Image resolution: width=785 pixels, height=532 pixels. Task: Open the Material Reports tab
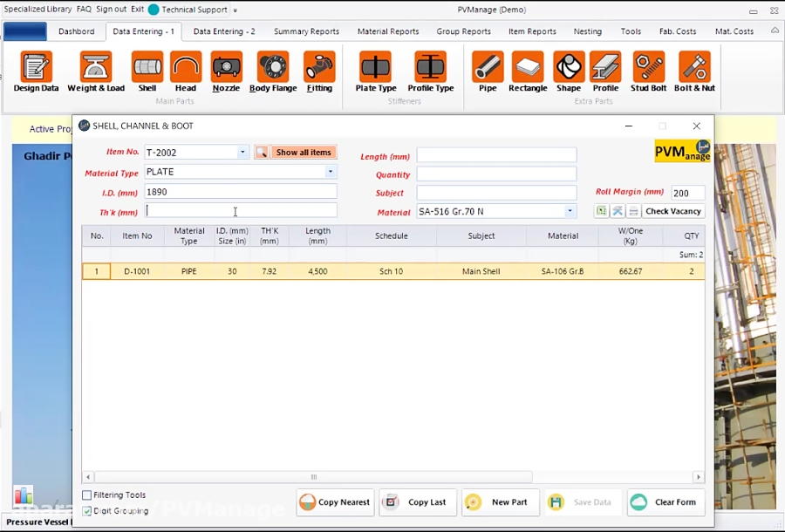point(388,31)
